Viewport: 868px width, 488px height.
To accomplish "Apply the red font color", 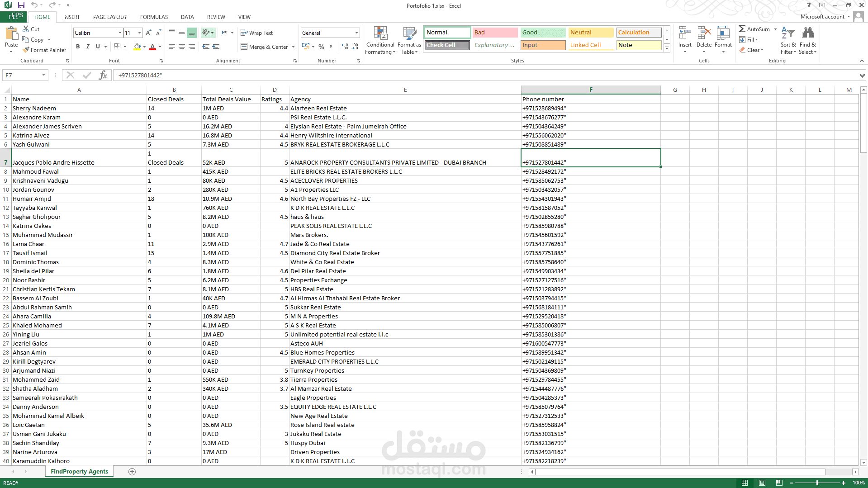I will tap(152, 47).
